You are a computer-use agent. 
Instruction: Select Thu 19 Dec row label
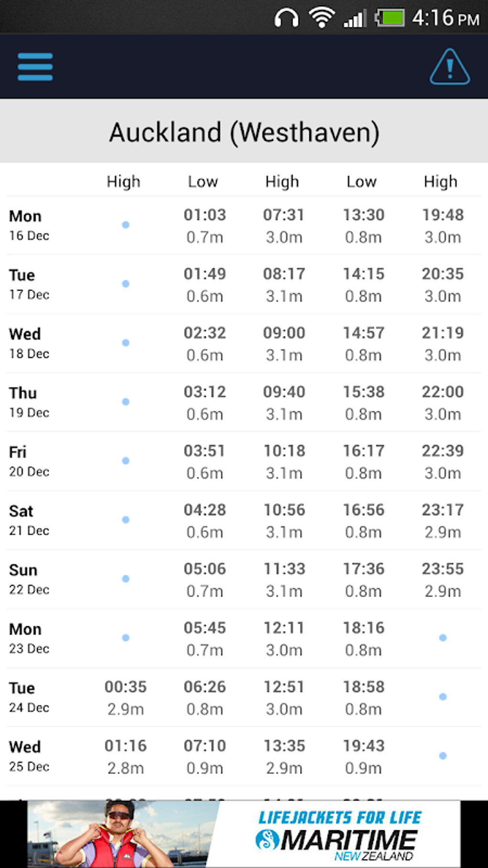coord(29,402)
